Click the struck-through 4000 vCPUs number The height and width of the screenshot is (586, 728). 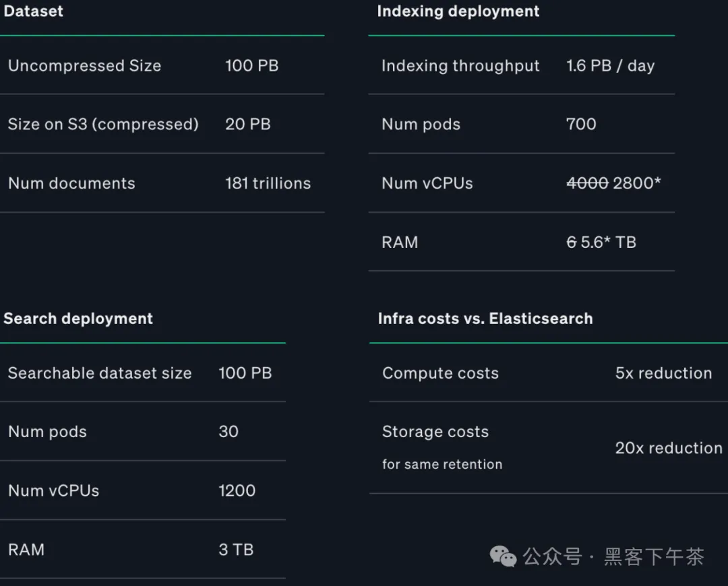click(x=587, y=183)
